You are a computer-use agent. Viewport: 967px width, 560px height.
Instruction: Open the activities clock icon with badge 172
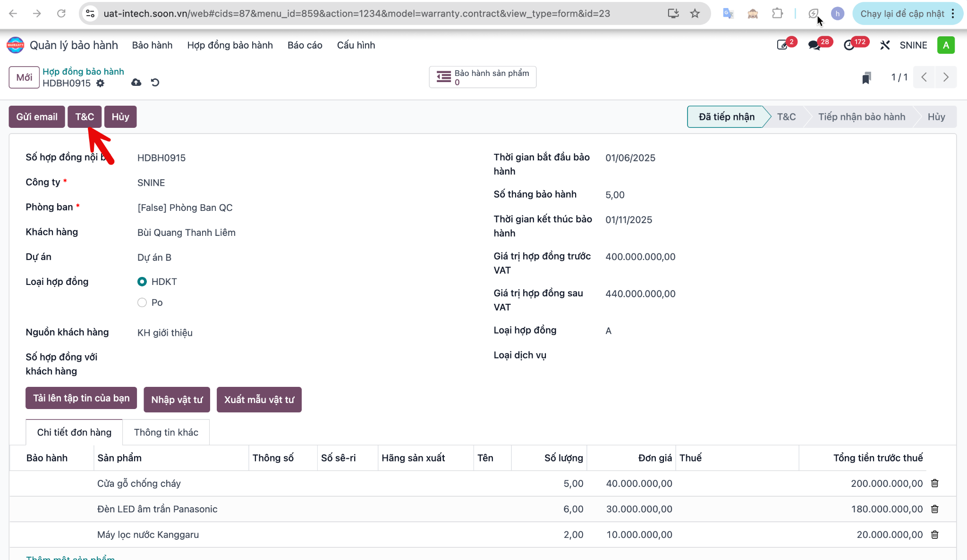coord(849,45)
